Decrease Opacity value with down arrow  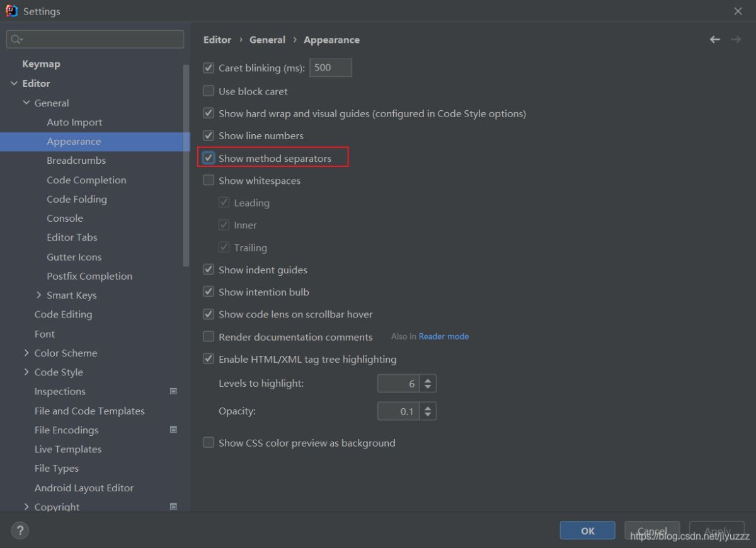coord(428,415)
